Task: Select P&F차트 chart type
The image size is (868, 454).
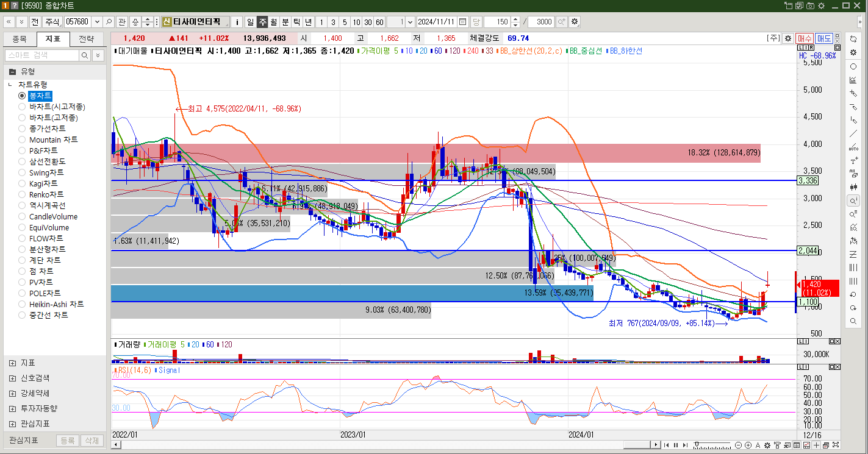Action: click(x=43, y=151)
